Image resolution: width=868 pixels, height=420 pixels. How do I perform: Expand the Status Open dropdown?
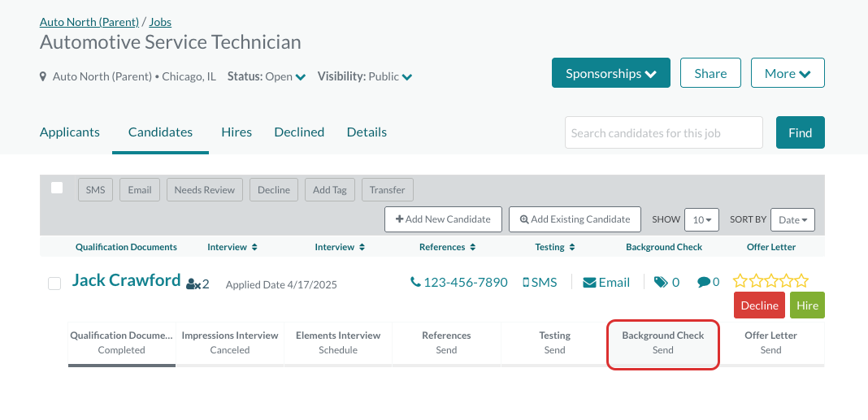coord(301,77)
